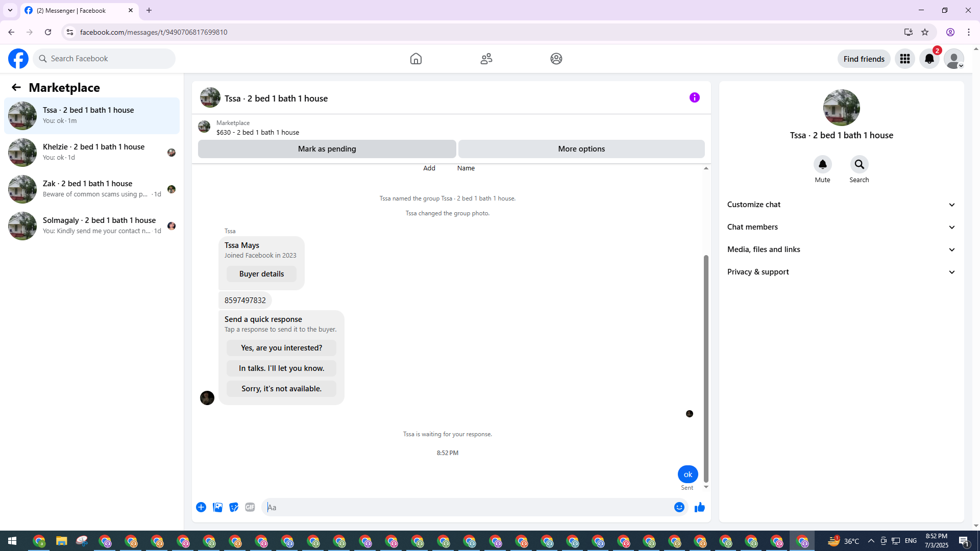The width and height of the screenshot is (980, 551).
Task: Send a thumbs-up like
Action: tap(699, 507)
